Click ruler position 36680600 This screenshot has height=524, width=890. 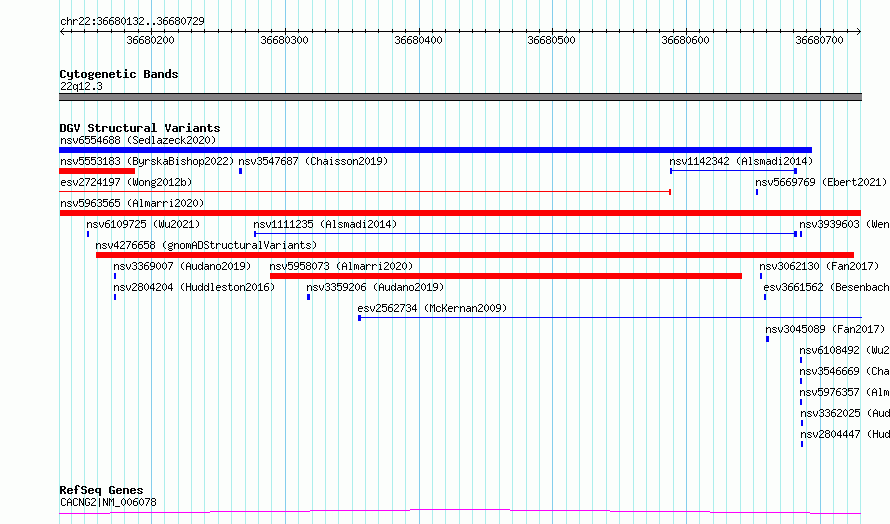click(x=686, y=40)
